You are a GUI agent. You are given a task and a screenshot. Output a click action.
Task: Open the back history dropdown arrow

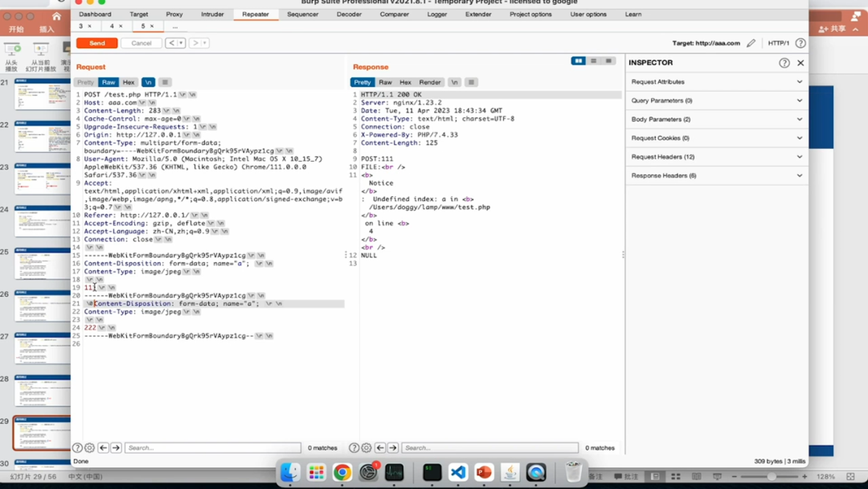pyautogui.click(x=181, y=43)
